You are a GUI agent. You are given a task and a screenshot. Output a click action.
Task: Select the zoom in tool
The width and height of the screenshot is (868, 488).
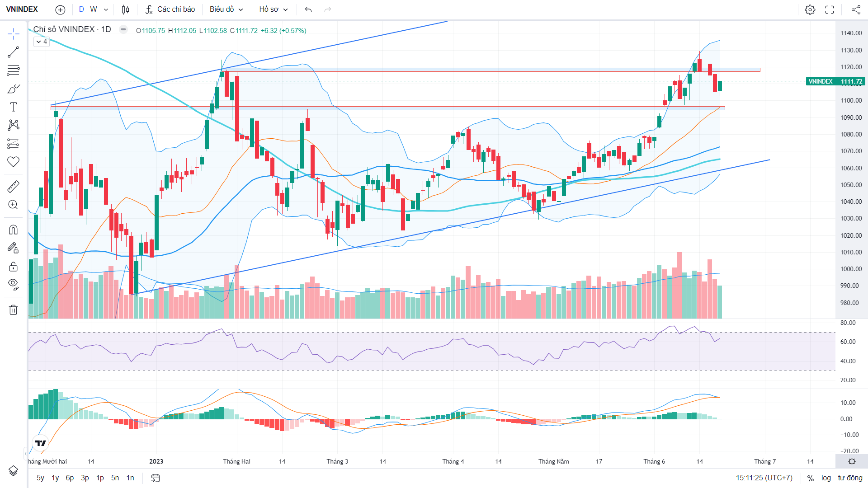coord(14,205)
